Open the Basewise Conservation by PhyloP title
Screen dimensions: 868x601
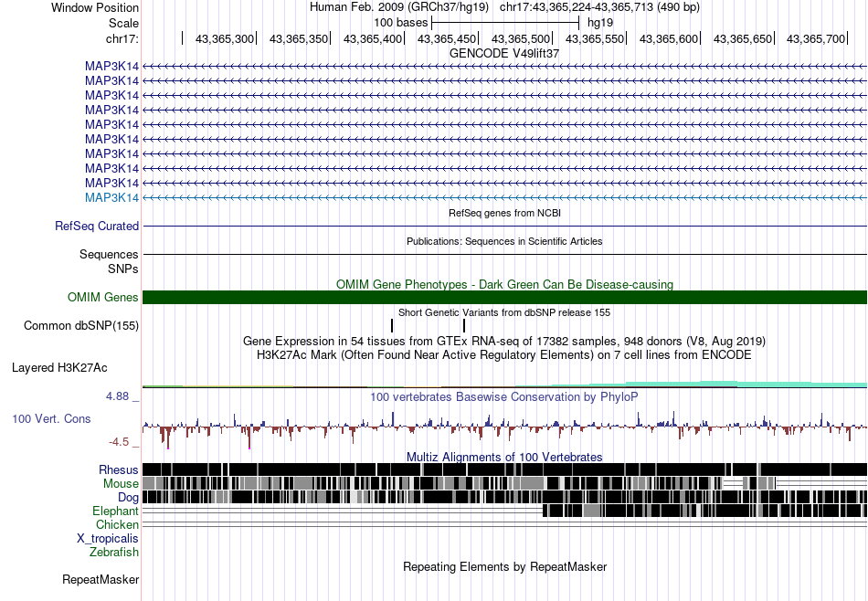(504, 396)
